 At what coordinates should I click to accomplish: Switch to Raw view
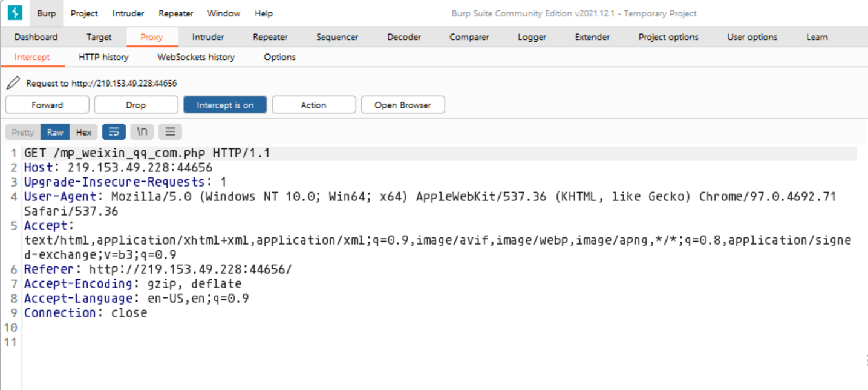pyautogui.click(x=55, y=132)
